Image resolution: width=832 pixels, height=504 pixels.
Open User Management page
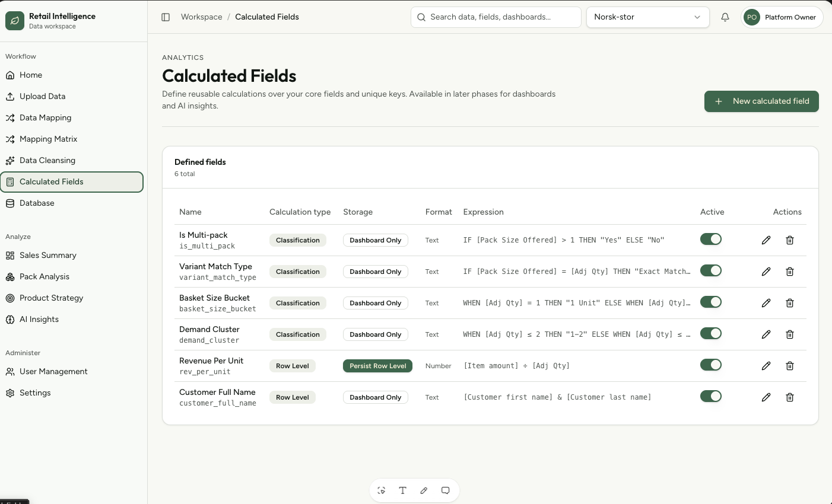coord(72,372)
